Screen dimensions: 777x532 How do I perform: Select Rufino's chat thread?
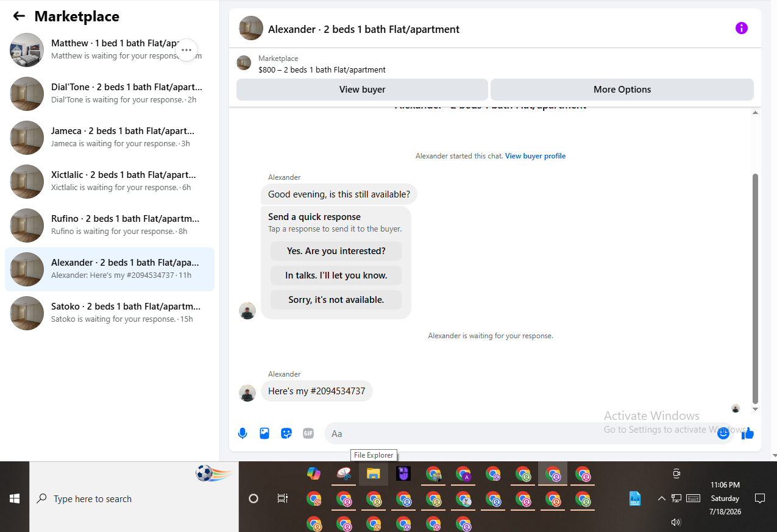click(x=110, y=225)
